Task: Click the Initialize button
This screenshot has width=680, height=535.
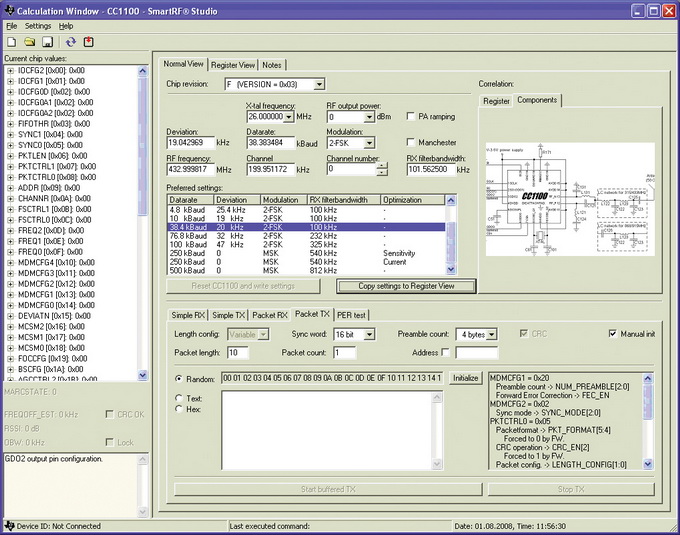Action: click(466, 378)
